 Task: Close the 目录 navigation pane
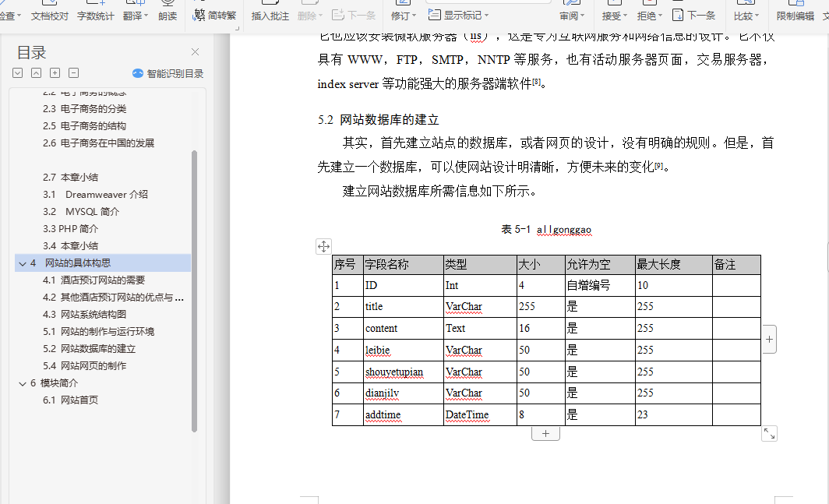[x=195, y=52]
